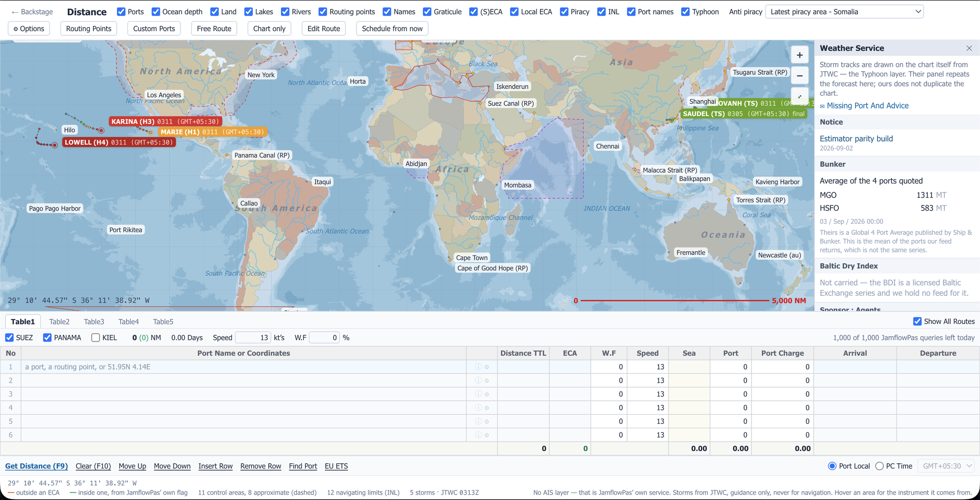Switch to Table2 tab
Screen dimensions: 980x500
click(x=59, y=322)
